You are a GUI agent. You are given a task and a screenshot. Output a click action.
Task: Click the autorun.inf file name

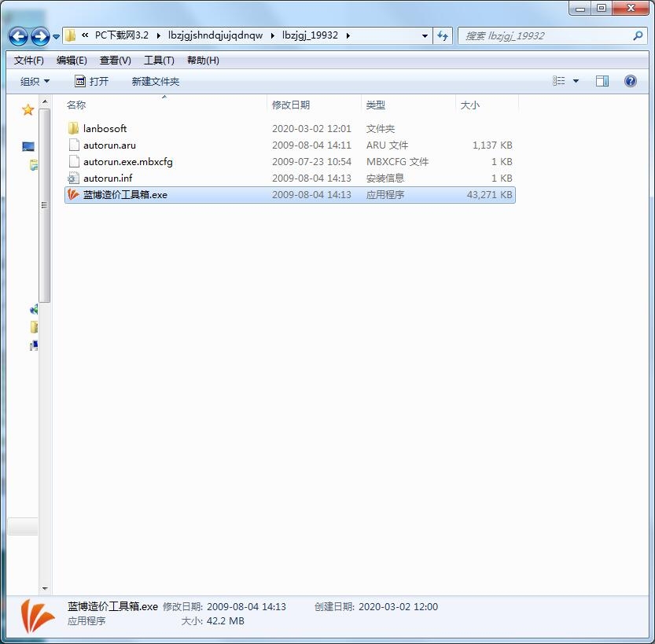[x=108, y=178]
